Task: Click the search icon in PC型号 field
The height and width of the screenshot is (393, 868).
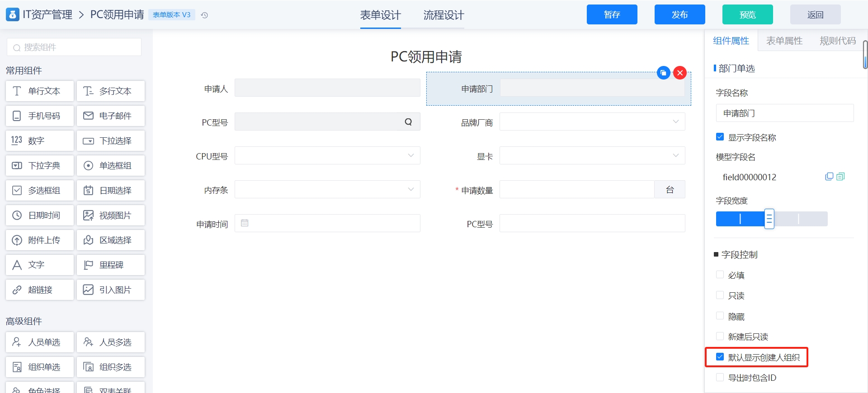Action: pyautogui.click(x=408, y=122)
